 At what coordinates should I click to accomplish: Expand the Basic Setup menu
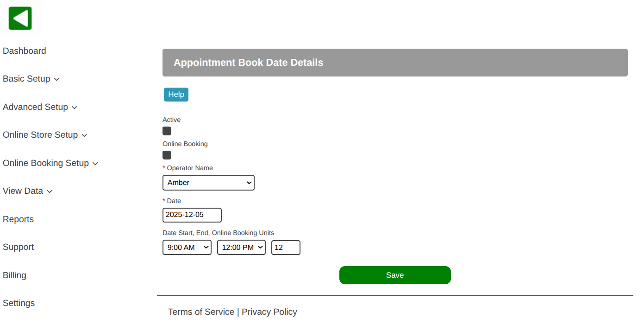31,79
